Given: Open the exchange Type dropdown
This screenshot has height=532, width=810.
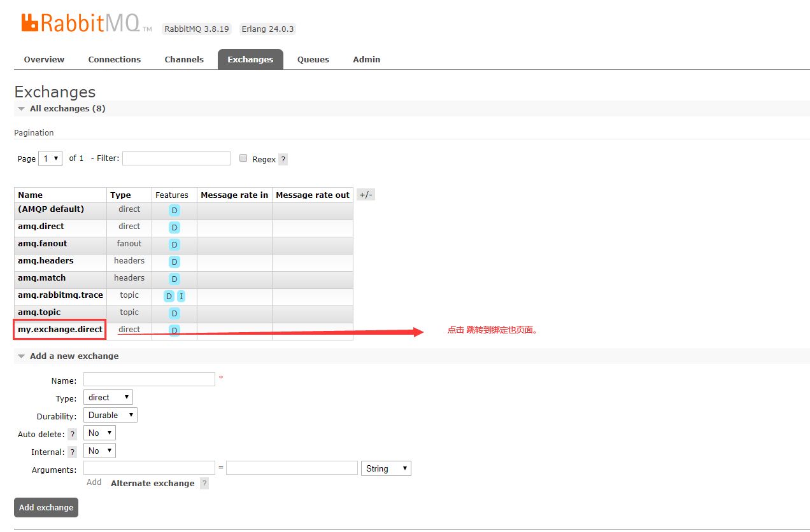Looking at the screenshot, I should tap(108, 397).
